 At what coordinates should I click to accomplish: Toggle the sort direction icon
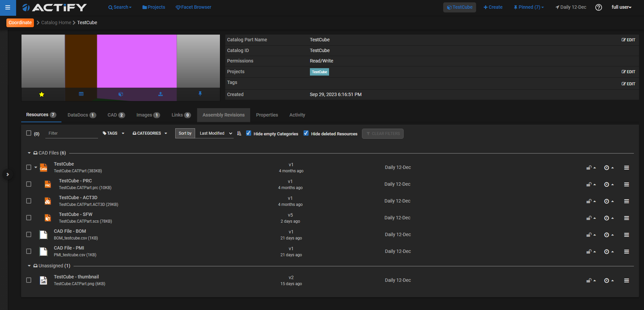click(x=239, y=133)
